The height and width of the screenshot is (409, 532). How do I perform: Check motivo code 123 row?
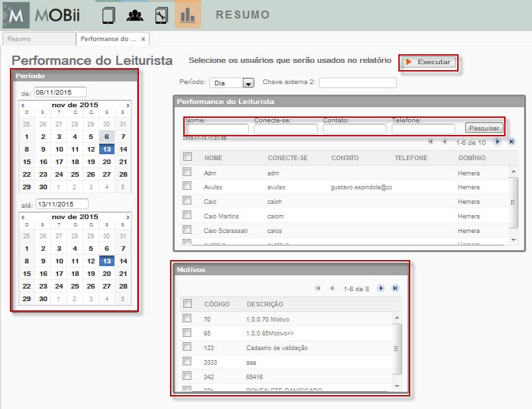click(187, 347)
